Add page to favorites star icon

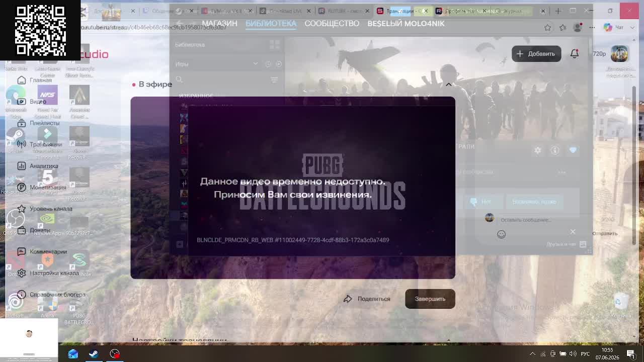pos(547,28)
